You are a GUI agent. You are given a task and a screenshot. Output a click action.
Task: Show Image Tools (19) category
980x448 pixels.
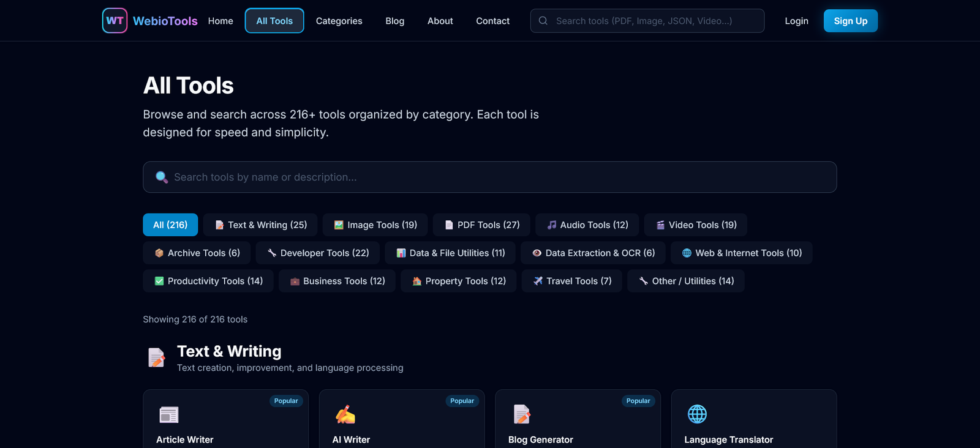tap(375, 225)
